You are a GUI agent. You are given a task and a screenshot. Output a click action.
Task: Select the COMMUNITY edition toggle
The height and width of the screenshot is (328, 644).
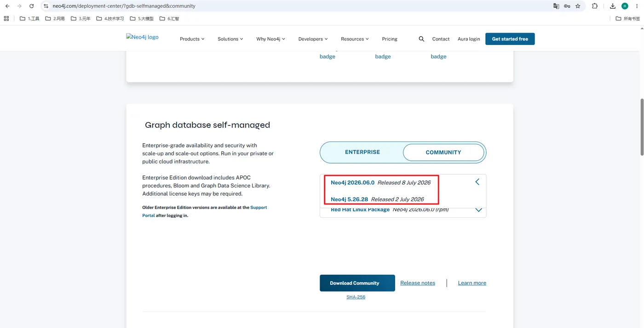(443, 153)
